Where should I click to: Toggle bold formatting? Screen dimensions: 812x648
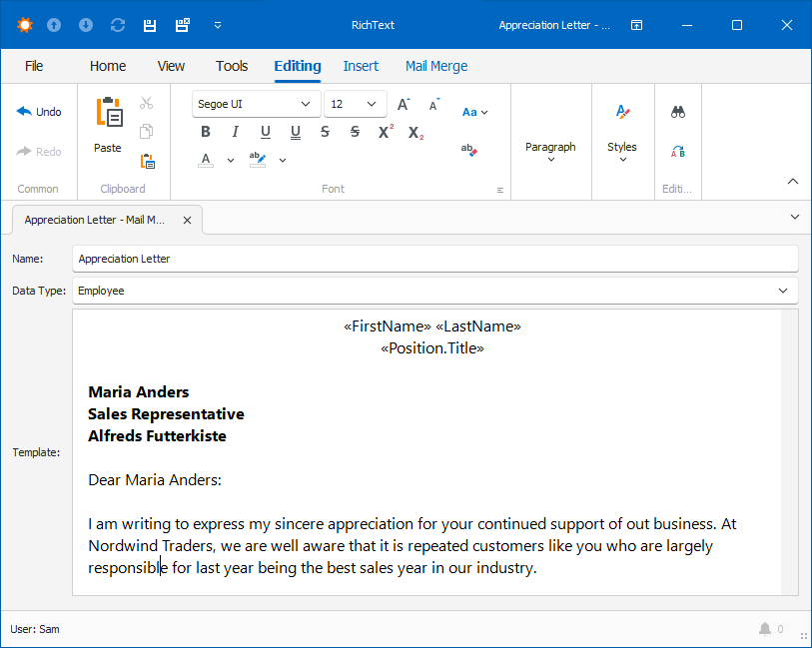tap(206, 131)
